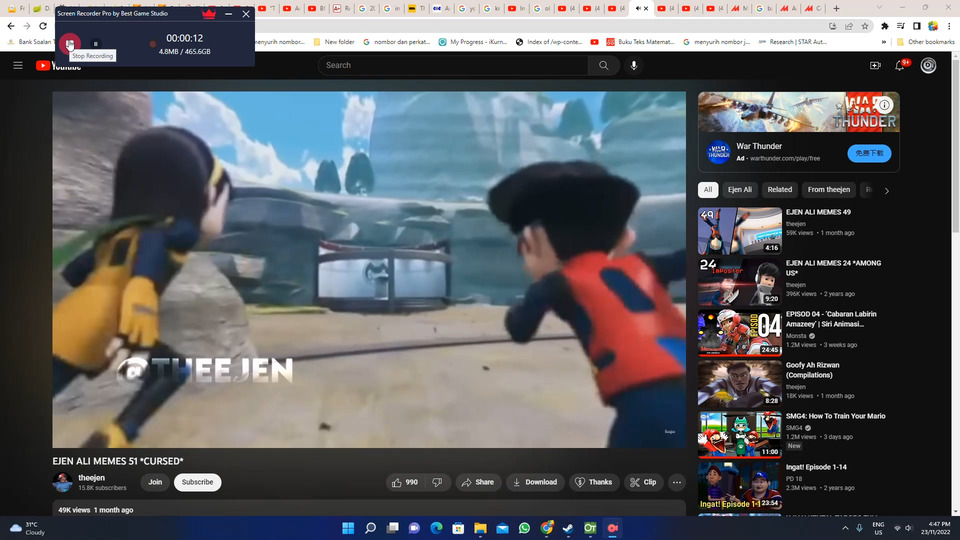The image size is (960, 540).
Task: Open New folder bookmark
Action: pyautogui.click(x=334, y=42)
